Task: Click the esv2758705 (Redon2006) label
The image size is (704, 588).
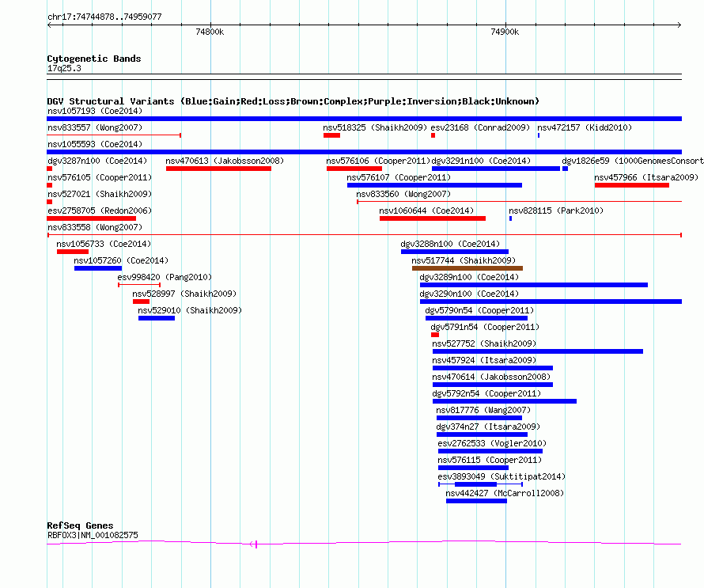Action: [100, 211]
